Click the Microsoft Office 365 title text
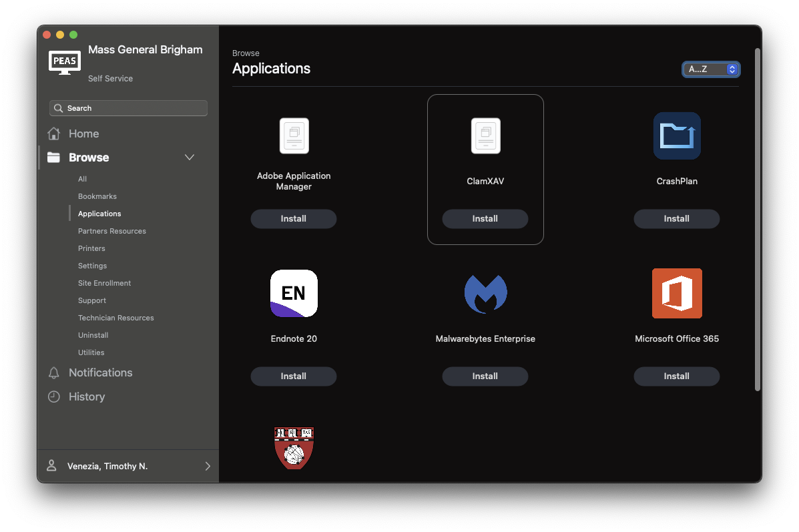Screen dimensions: 799x532 [677, 338]
